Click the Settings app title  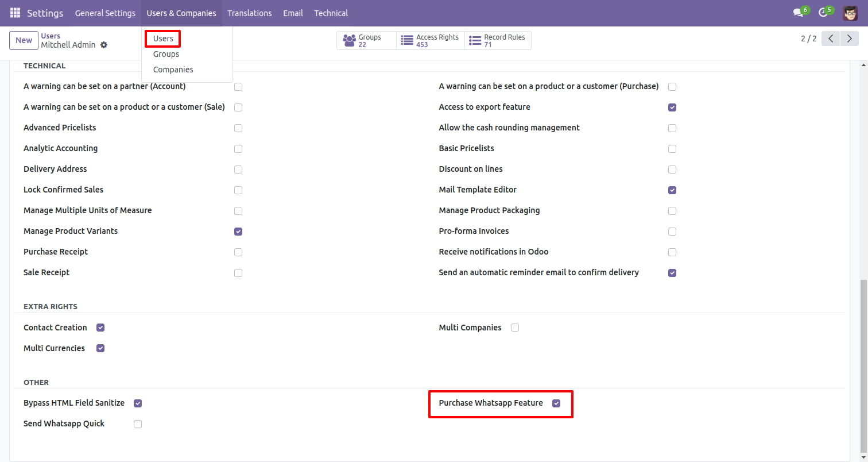45,13
